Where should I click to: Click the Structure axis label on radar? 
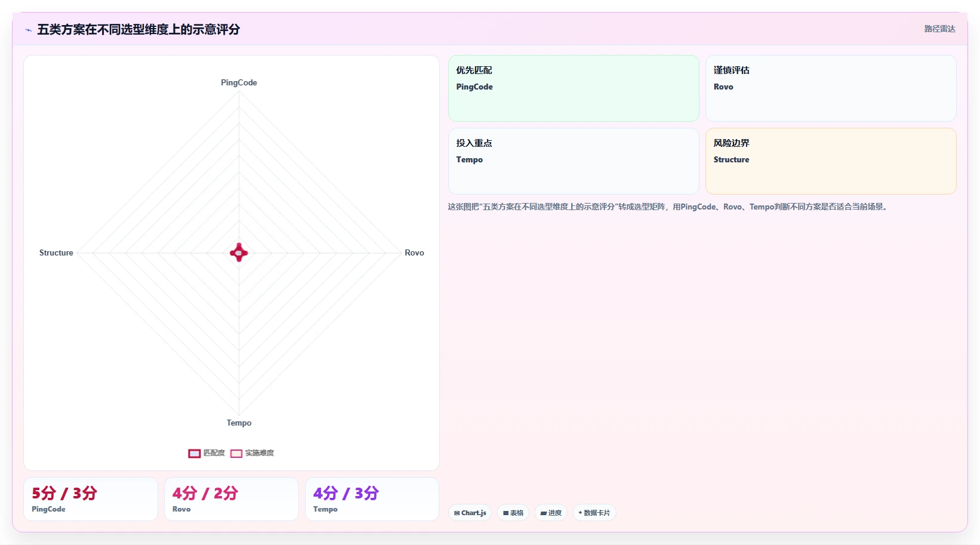[x=56, y=253]
